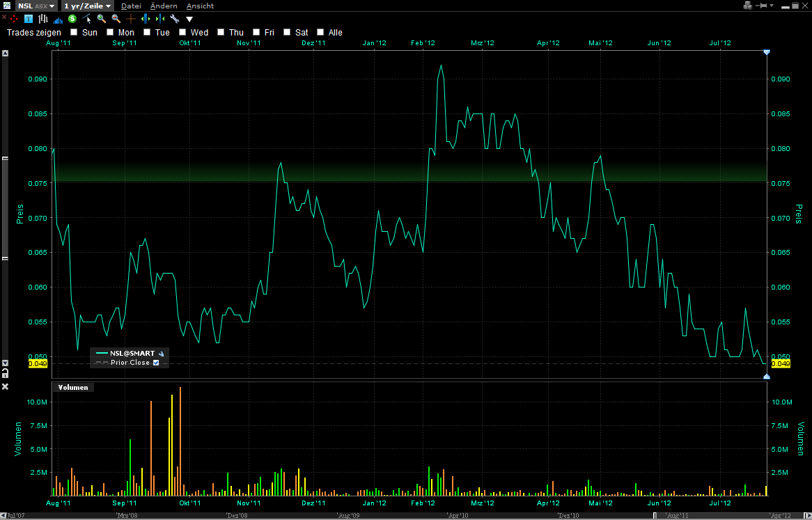The width and height of the screenshot is (812, 520).
Task: Check the Alle checkbox
Action: coord(320,32)
